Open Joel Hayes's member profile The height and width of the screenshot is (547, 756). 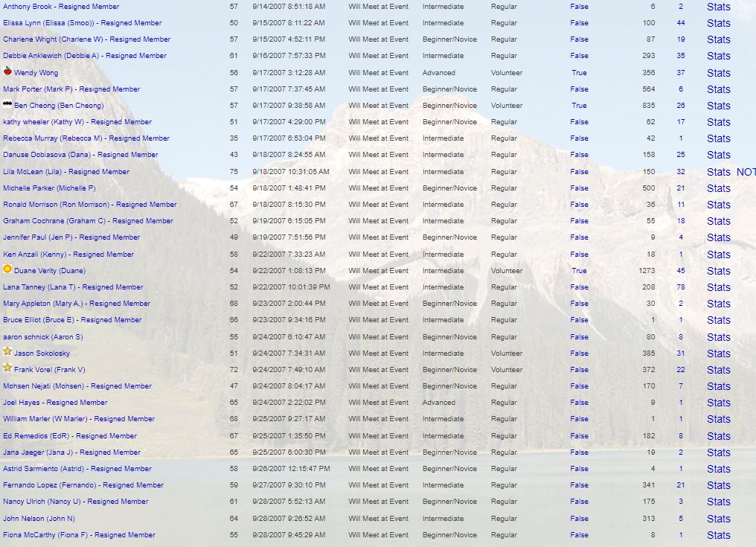pos(55,403)
